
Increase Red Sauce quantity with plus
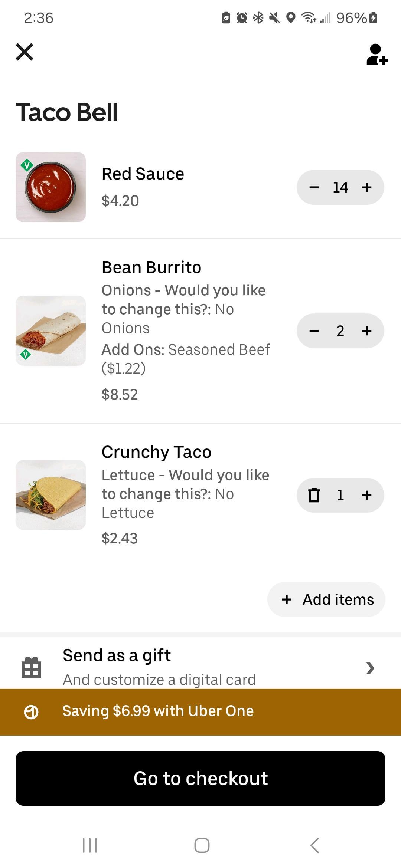click(367, 187)
